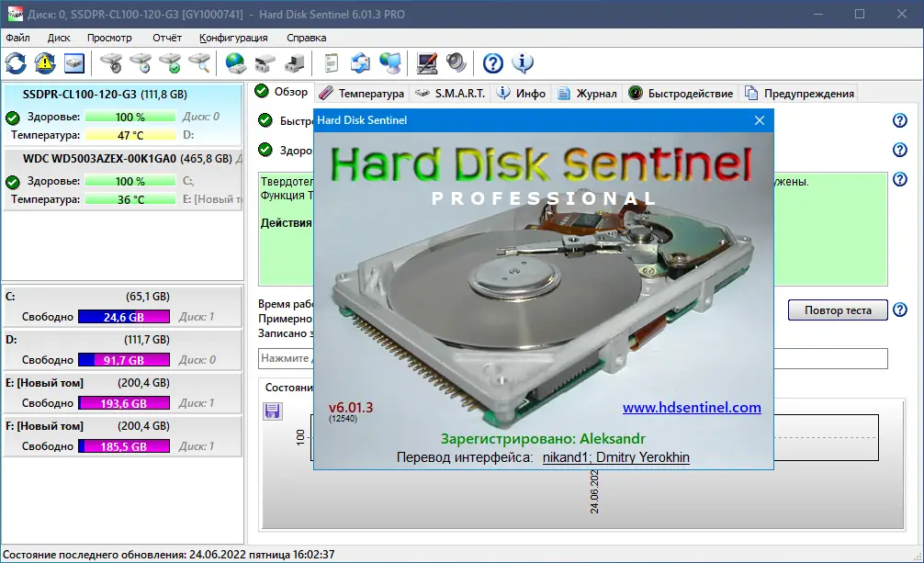Select the F: [Новый том] partition row

122,435
